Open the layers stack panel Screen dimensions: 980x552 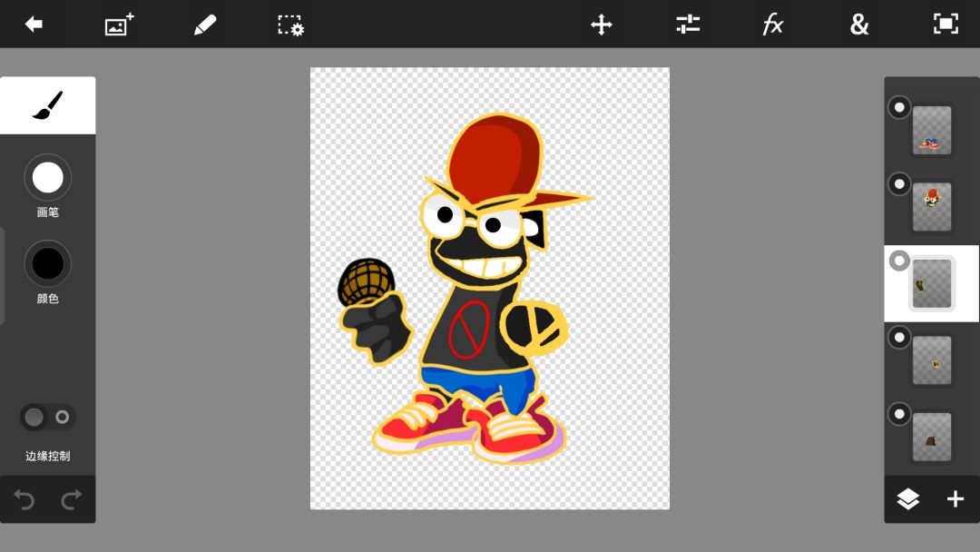point(908,498)
